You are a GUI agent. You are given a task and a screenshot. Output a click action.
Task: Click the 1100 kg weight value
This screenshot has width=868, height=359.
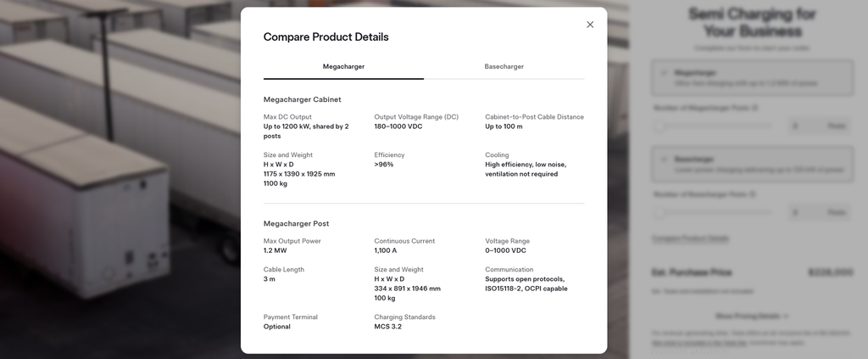275,183
